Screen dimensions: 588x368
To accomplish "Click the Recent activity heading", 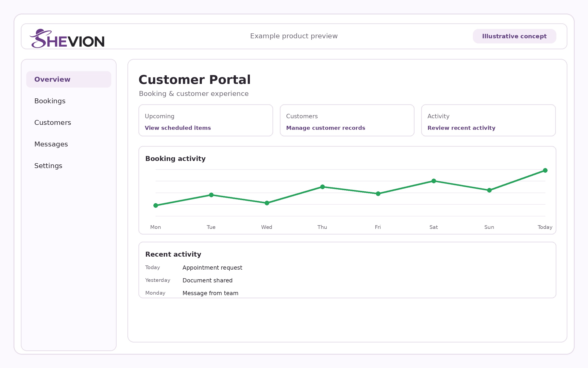I will 173,254.
